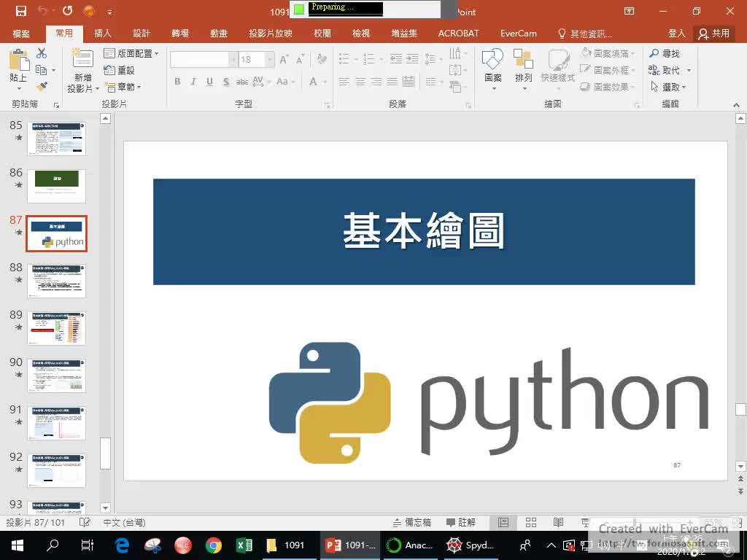Viewport: 747px width, 560px height.
Task: Toggle the 備忘稿 notes pane
Action: point(411,522)
